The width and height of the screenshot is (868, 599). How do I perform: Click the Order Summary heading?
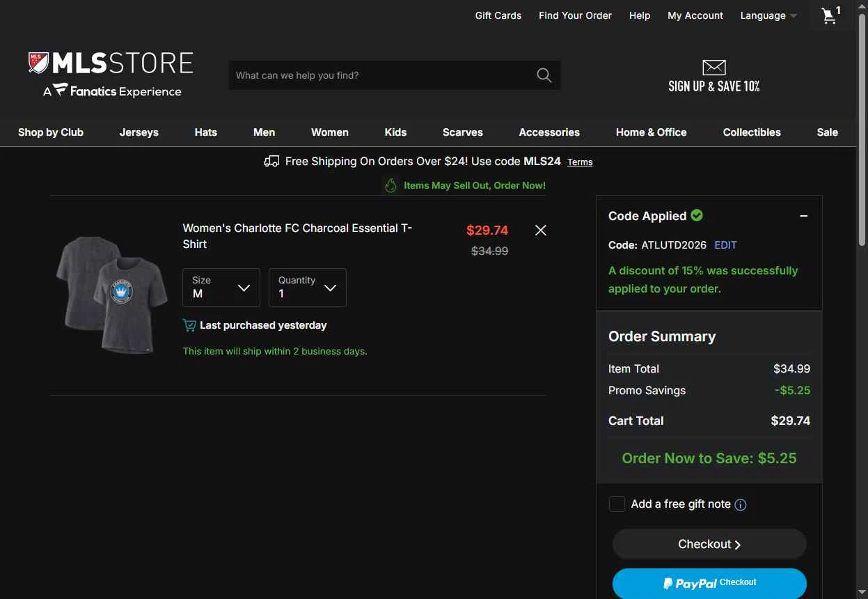(x=662, y=336)
